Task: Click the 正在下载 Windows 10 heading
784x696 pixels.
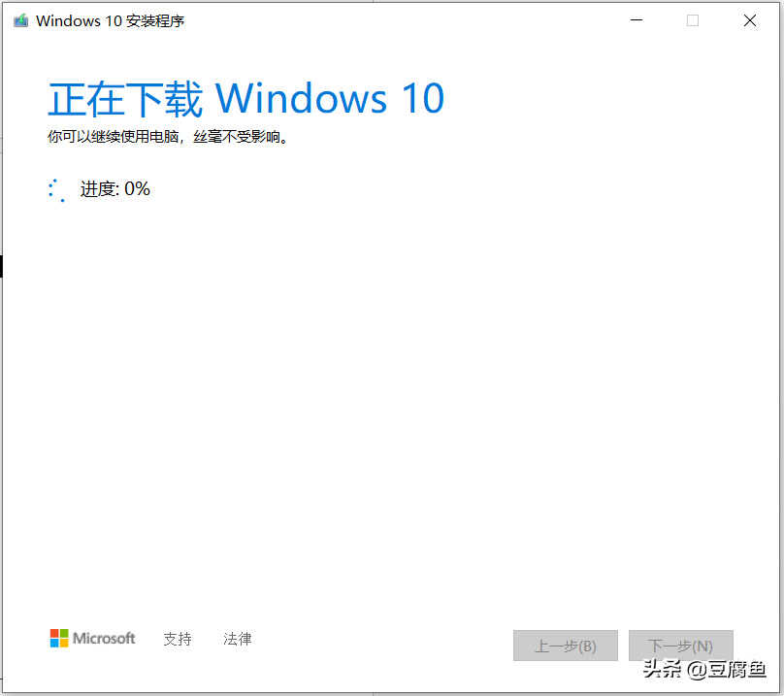Action: [246, 99]
